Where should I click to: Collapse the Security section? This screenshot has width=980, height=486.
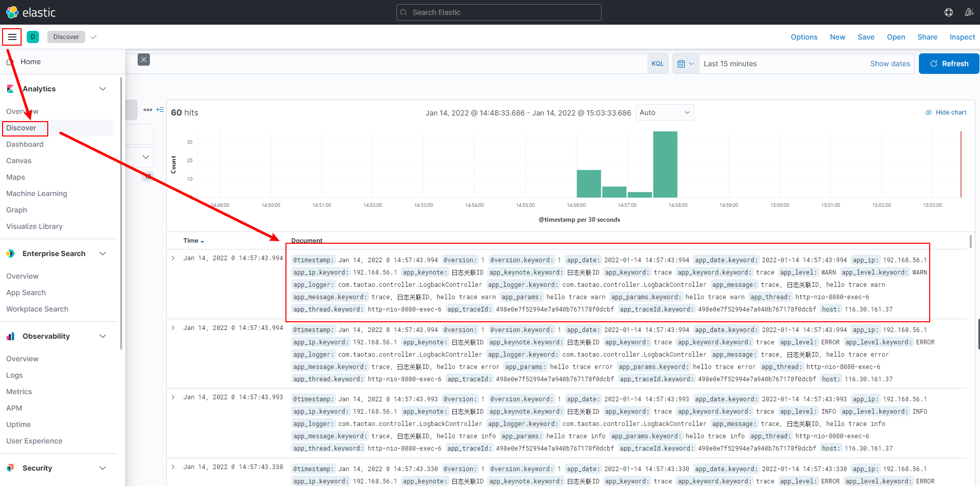pos(103,468)
